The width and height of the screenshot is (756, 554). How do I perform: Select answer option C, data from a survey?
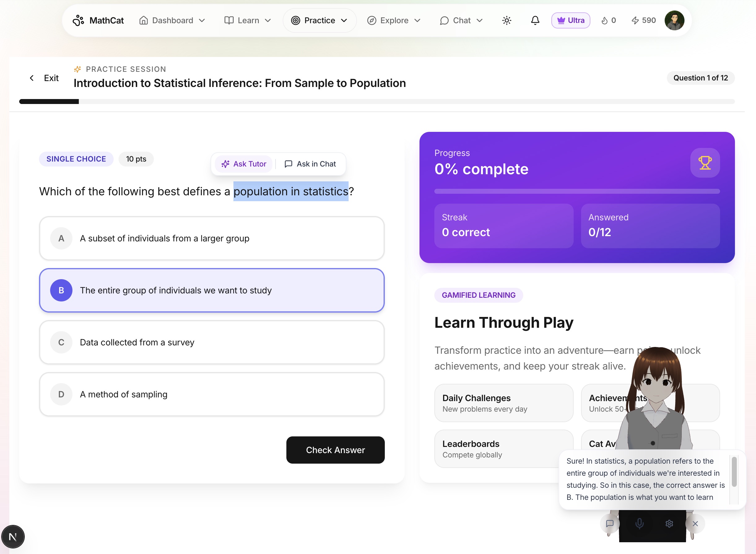point(212,342)
